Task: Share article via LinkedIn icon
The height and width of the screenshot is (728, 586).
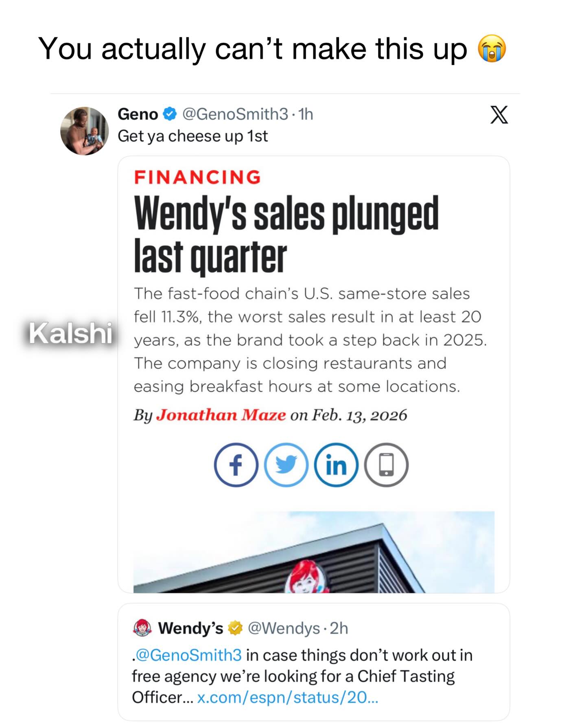Action: pos(336,465)
